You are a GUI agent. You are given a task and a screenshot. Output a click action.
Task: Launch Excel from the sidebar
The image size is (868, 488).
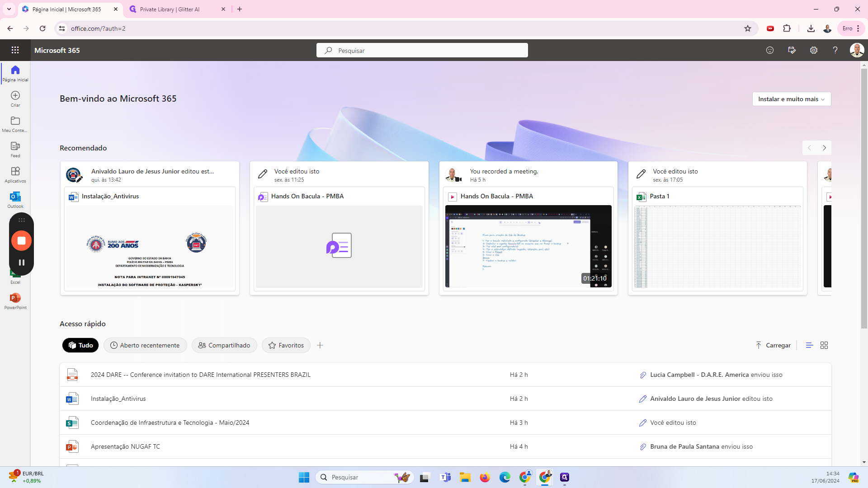(x=15, y=277)
